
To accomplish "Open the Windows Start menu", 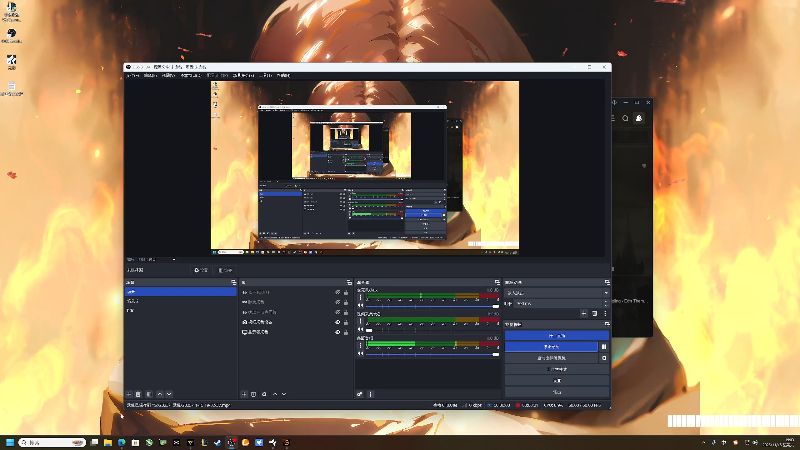I will (x=10, y=442).
